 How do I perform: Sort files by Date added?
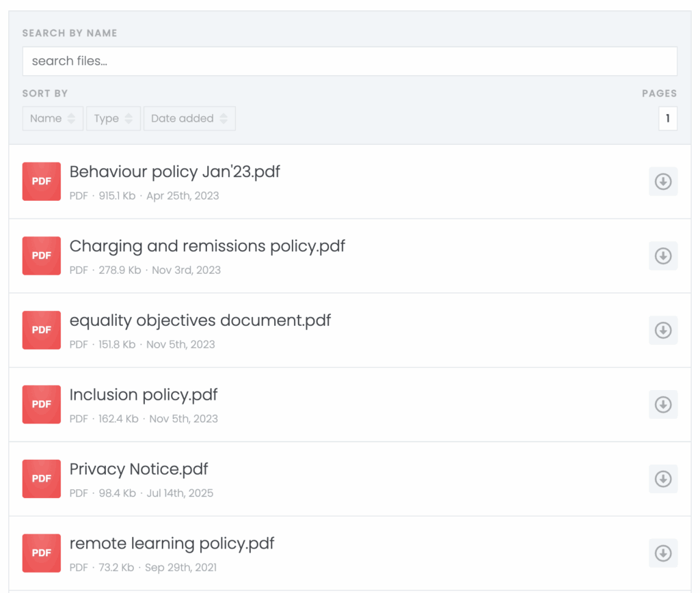(x=189, y=118)
